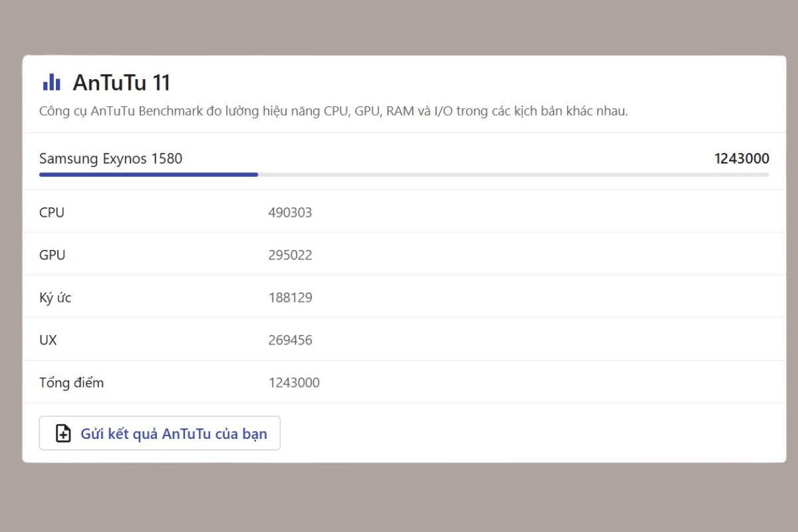Click the GPU score 295022

(x=291, y=255)
